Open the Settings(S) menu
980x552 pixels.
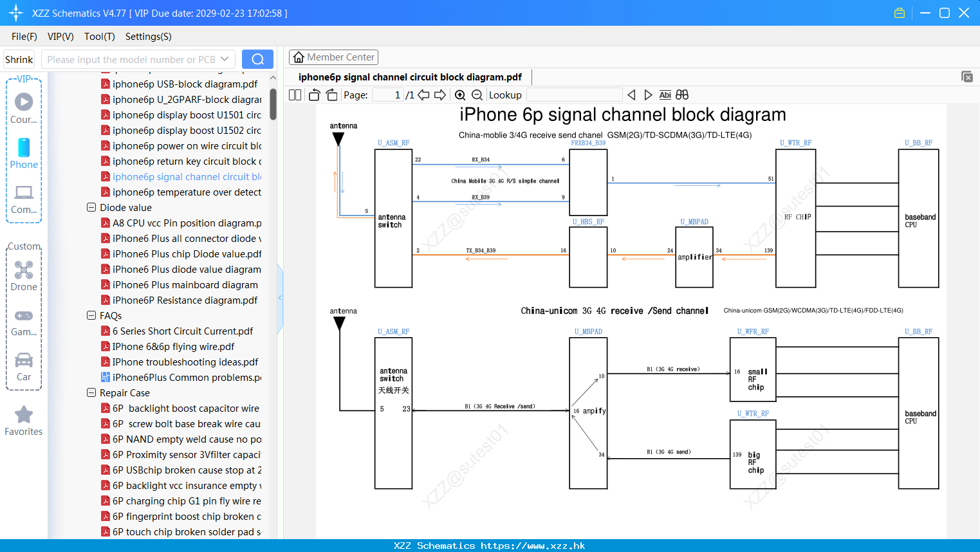(x=149, y=37)
